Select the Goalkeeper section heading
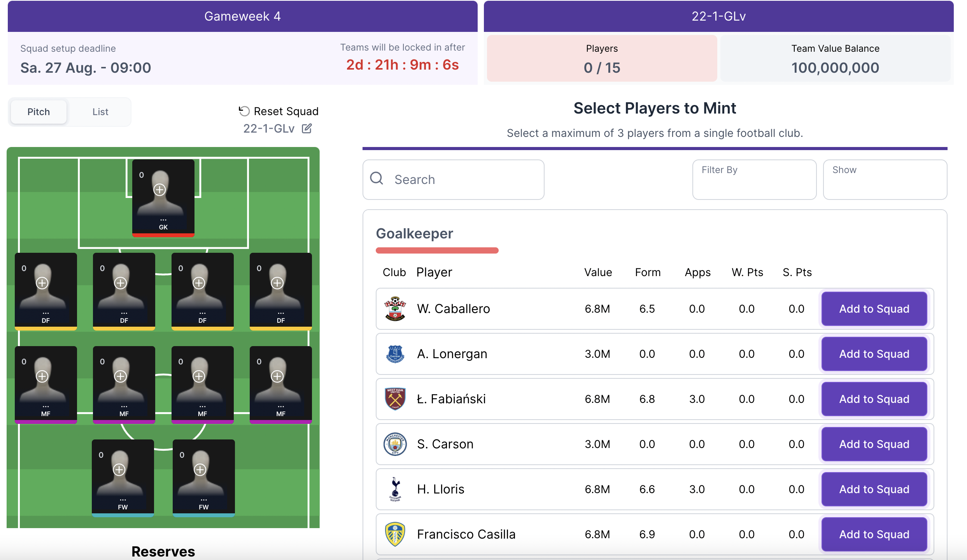Image resolution: width=967 pixels, height=560 pixels. click(414, 234)
